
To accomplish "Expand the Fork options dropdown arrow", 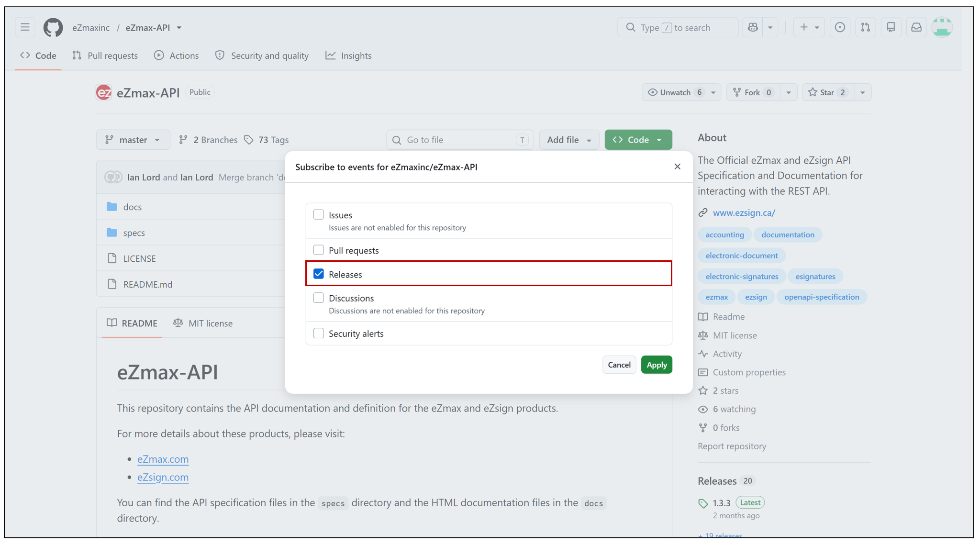I will (789, 92).
